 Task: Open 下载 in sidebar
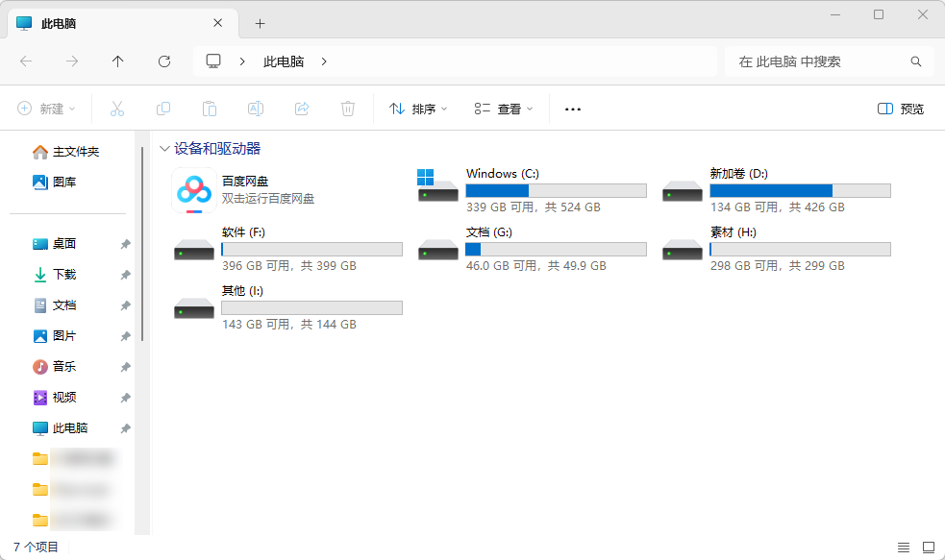[54, 275]
